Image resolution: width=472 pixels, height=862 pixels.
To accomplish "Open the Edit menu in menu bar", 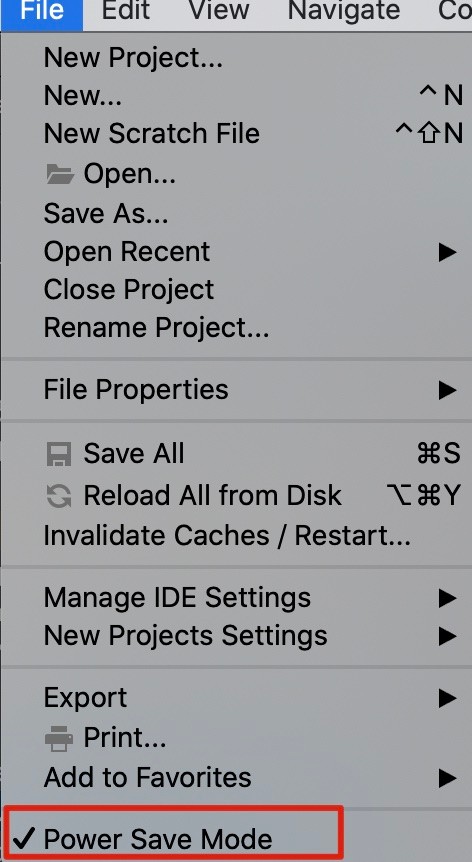I will point(127,11).
